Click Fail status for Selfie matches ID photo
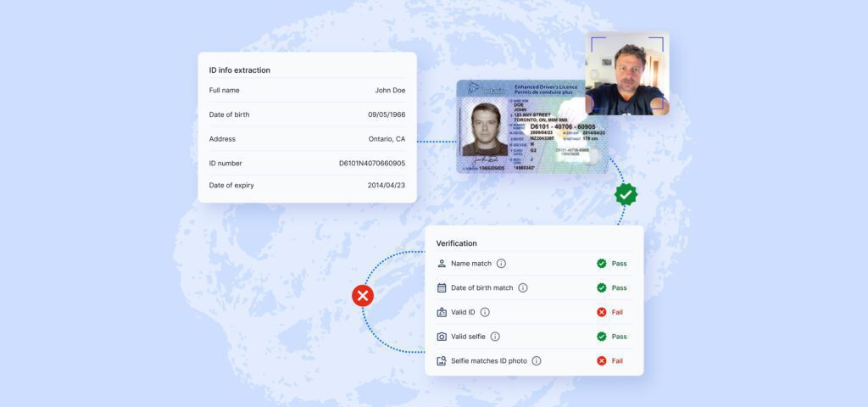This screenshot has height=407, width=868. point(617,361)
